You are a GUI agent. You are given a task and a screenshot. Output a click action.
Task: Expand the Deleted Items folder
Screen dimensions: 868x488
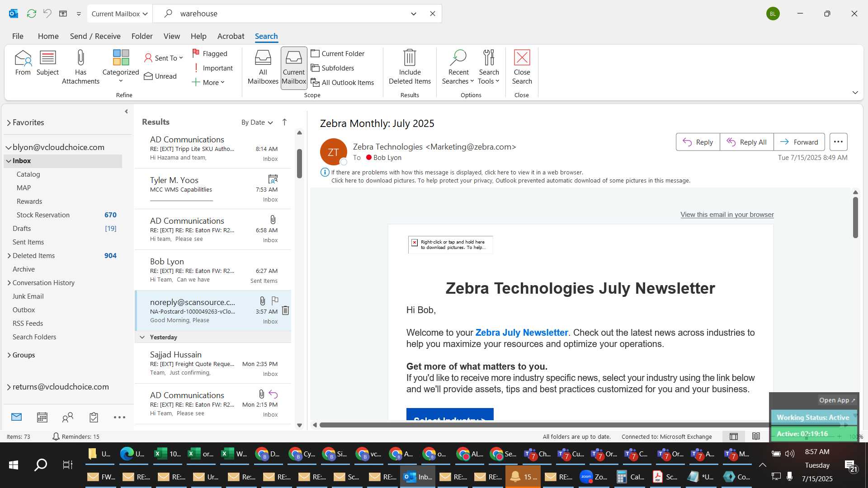[9, 256]
